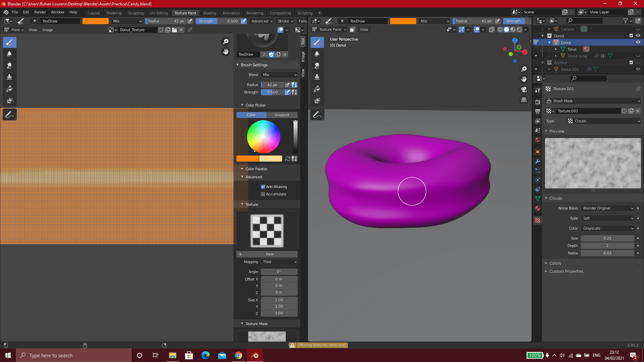Select the Soften tool in image editor
The width and height of the screenshot is (644, 362).
(x=9, y=54)
